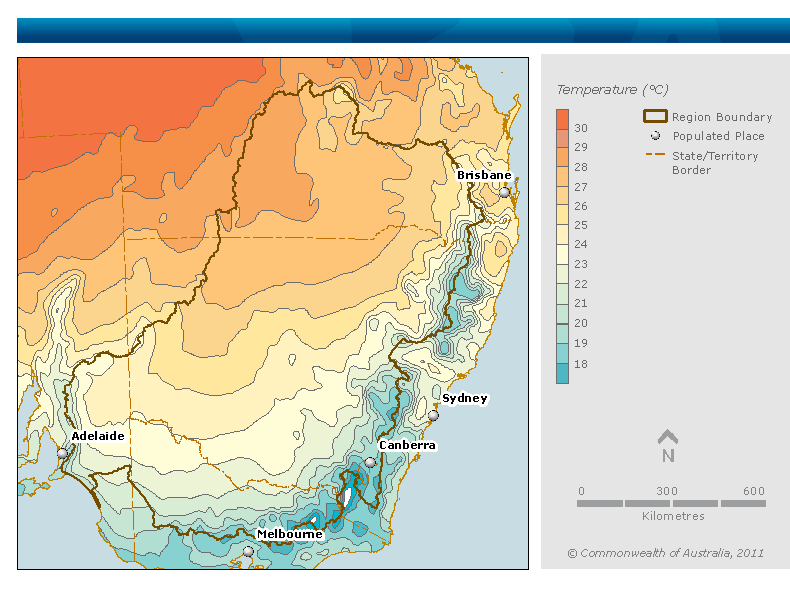790x594 pixels.
Task: Click the Brisbane city marker
Action: coord(504,192)
